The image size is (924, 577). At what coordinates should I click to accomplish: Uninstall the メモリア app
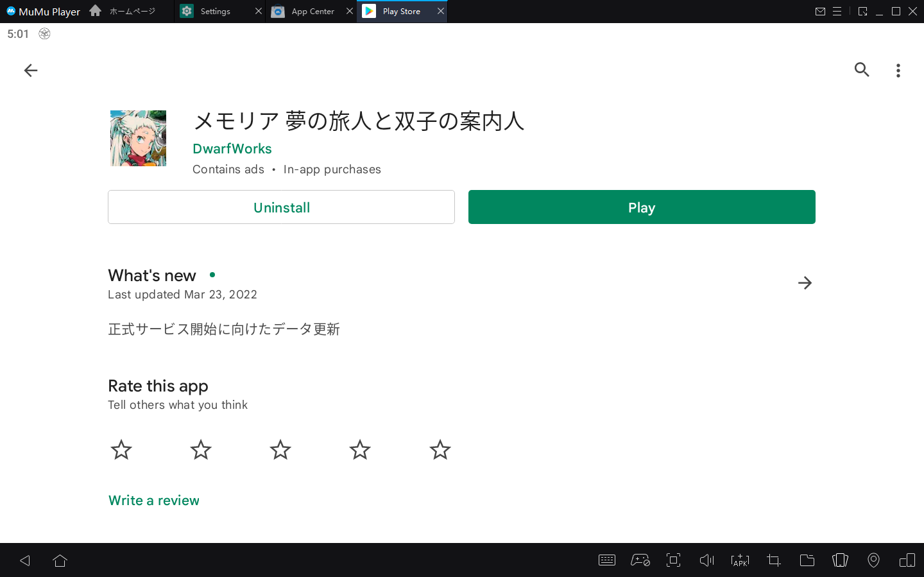pos(281,207)
